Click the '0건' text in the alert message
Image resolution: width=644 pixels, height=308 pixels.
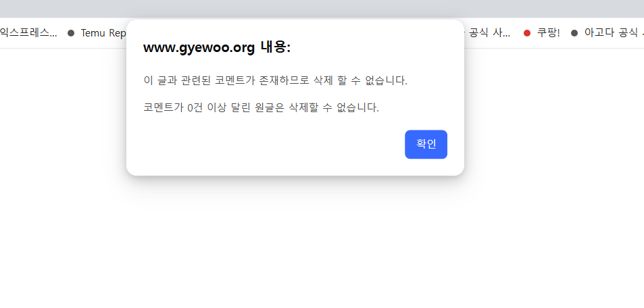(x=197, y=108)
